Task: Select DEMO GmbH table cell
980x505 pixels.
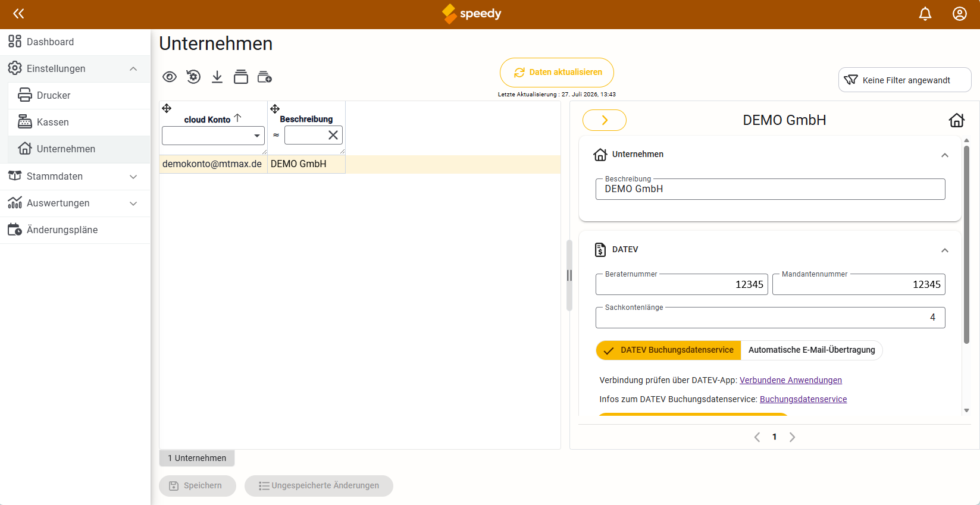Action: [306, 164]
